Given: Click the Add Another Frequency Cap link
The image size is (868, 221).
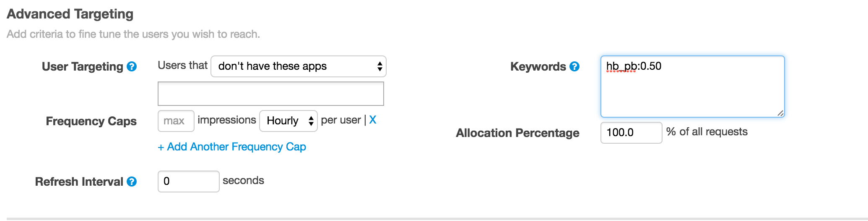Looking at the screenshot, I should pyautogui.click(x=232, y=147).
